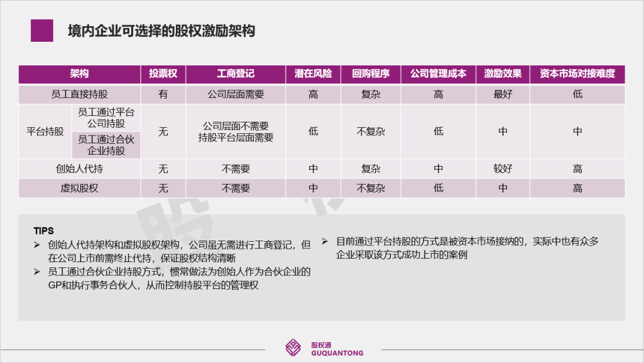Click the bullet arrow before 员工通过合伙企业 tip

(37, 272)
